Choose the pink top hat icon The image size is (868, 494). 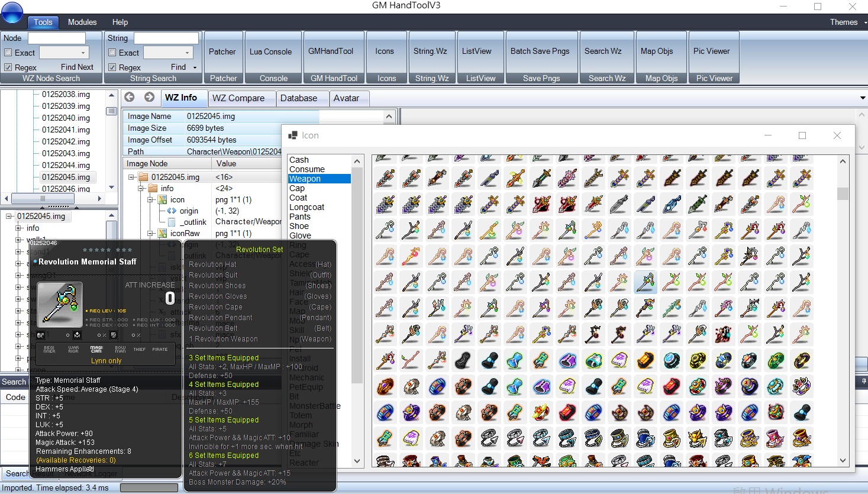point(775,438)
